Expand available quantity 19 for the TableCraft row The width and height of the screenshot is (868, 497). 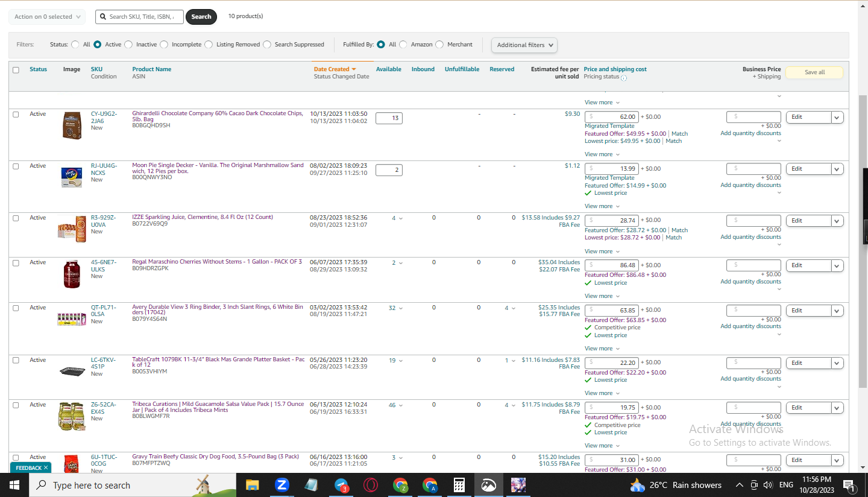395,361
